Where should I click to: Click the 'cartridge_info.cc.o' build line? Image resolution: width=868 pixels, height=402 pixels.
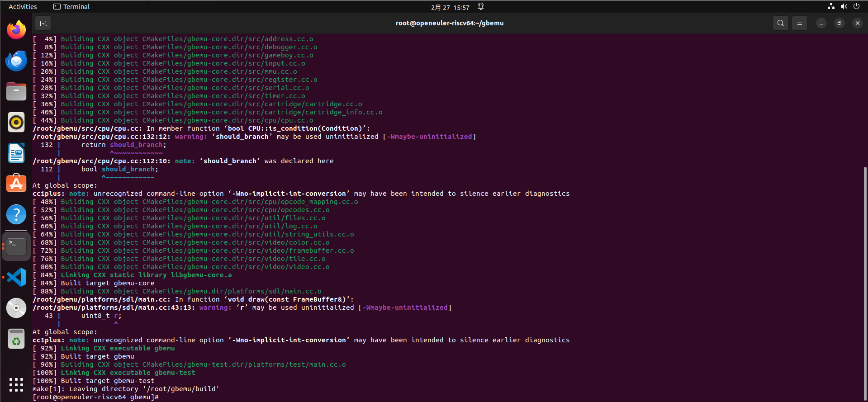pos(208,112)
